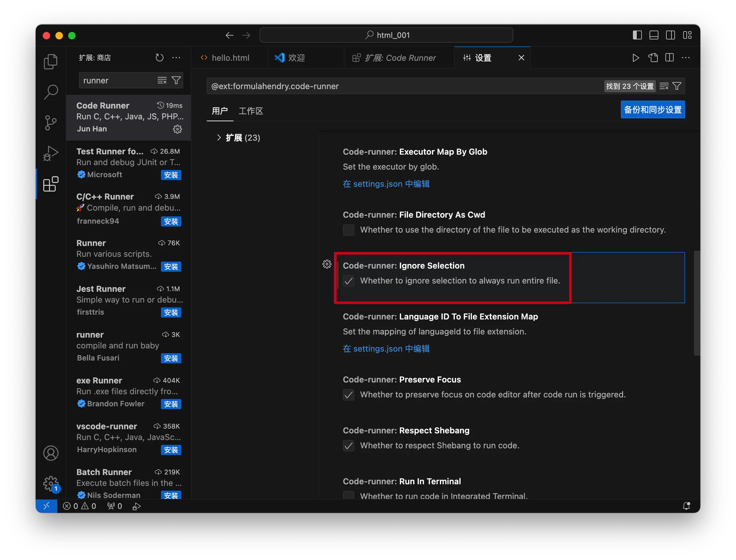Open the Extensions view icon
The height and width of the screenshot is (560, 736).
point(51,184)
